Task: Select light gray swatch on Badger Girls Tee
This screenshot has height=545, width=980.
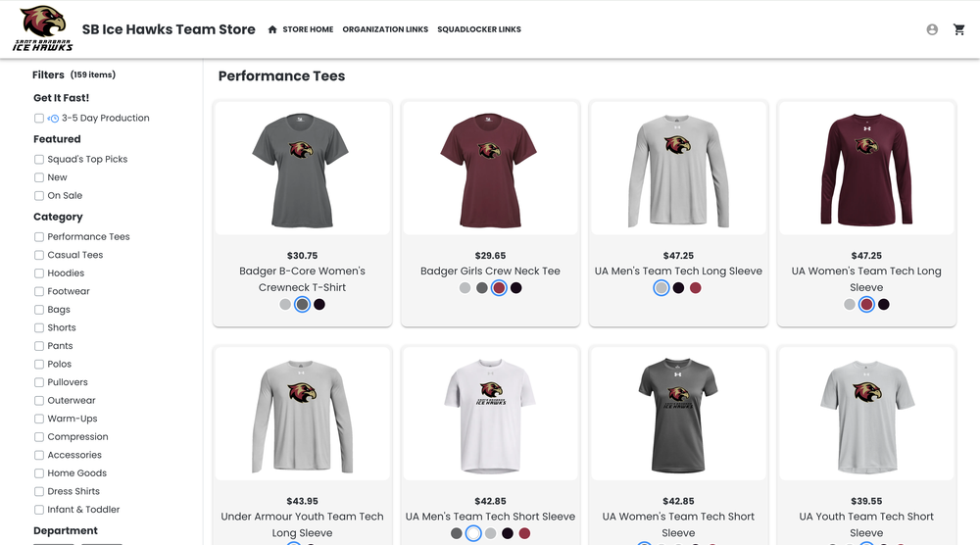Action: 465,288
